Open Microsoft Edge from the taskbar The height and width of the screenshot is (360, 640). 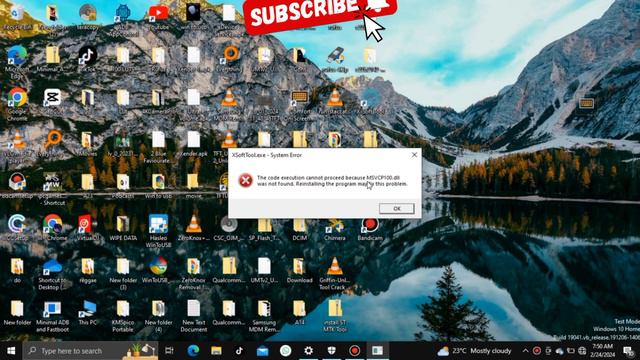pos(193,351)
